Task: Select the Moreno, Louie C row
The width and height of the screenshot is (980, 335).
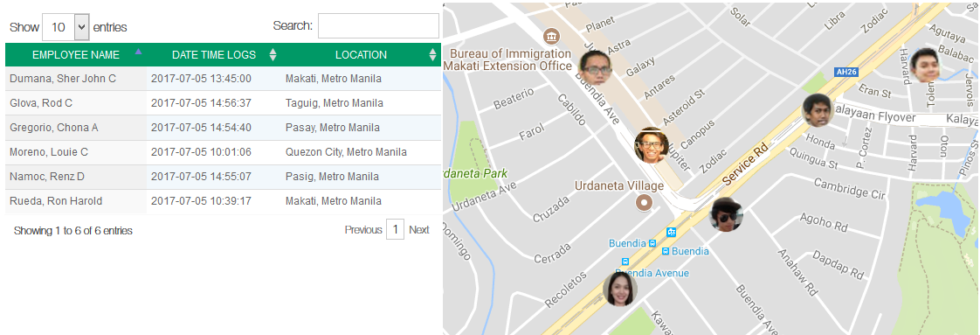Action: [223, 152]
